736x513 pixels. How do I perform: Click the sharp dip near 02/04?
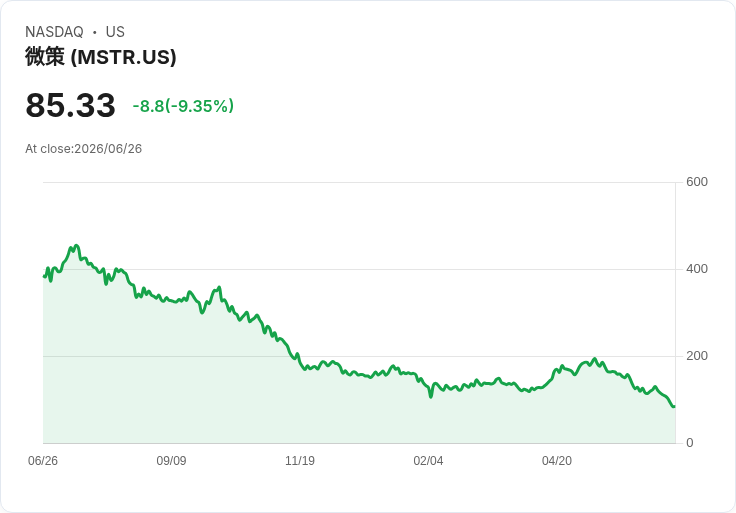tap(430, 397)
